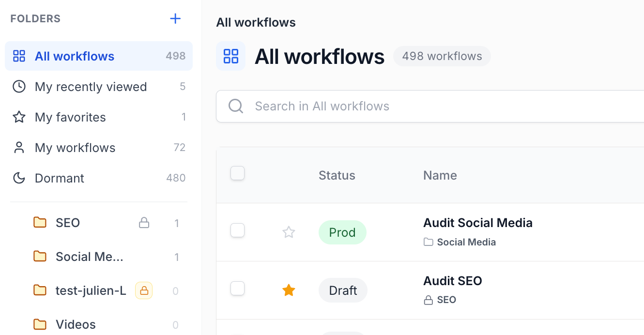Open My recently viewed list
The image size is (644, 335).
tap(99, 87)
